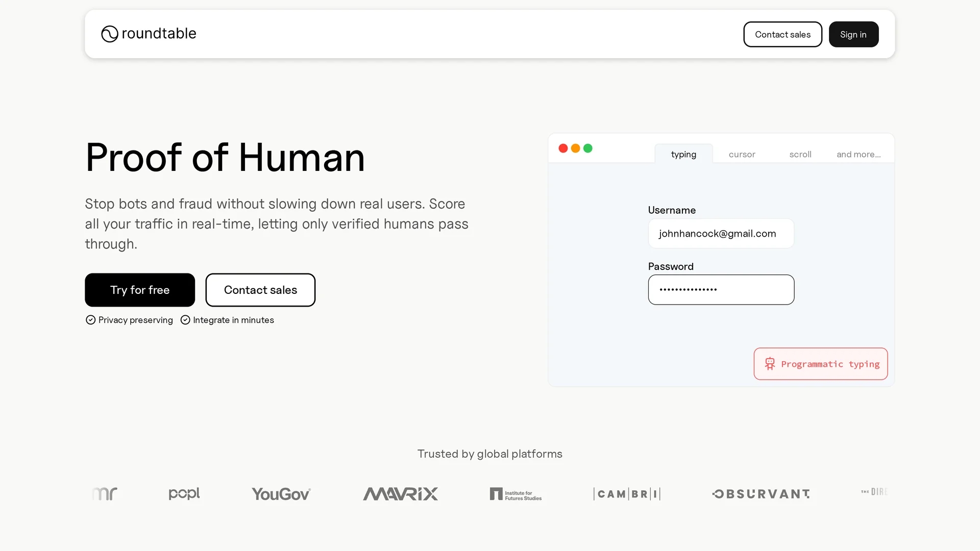This screenshot has height=551, width=980.
Task: Click the 'Privacy preserving' label
Action: (x=136, y=320)
